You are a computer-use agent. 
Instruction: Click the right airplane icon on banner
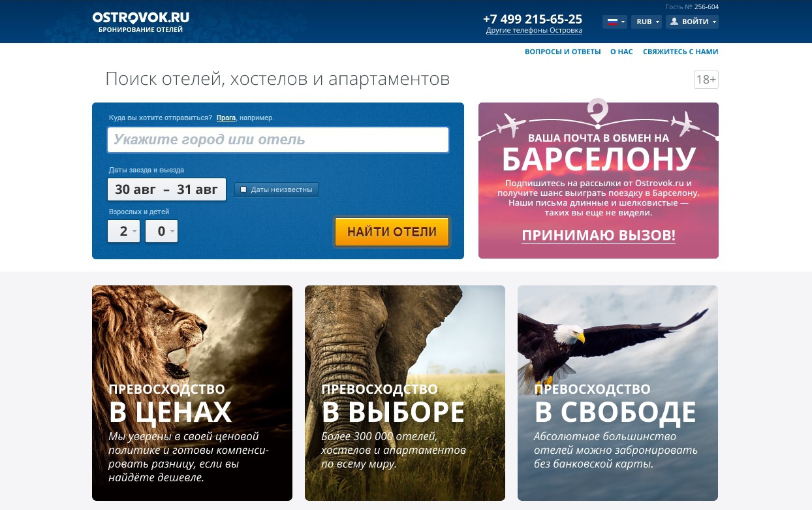(685, 123)
